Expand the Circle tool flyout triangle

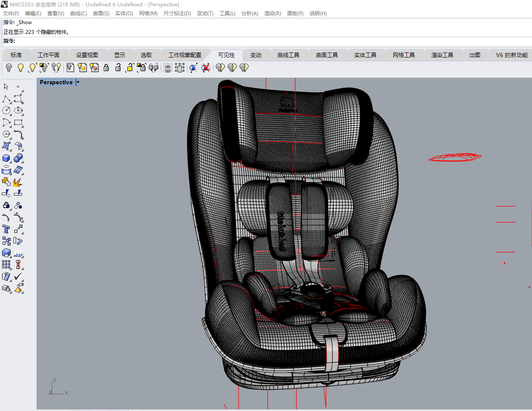coord(11,114)
